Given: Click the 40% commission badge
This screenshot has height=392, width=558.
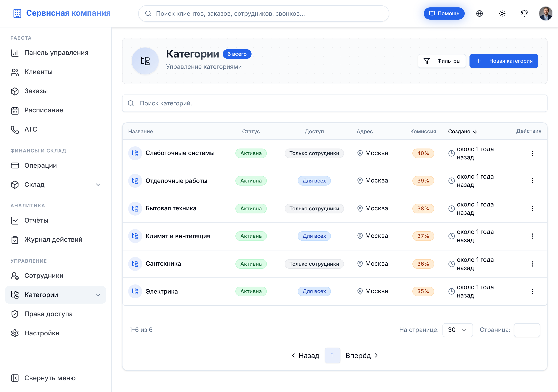Looking at the screenshot, I should 423,153.
